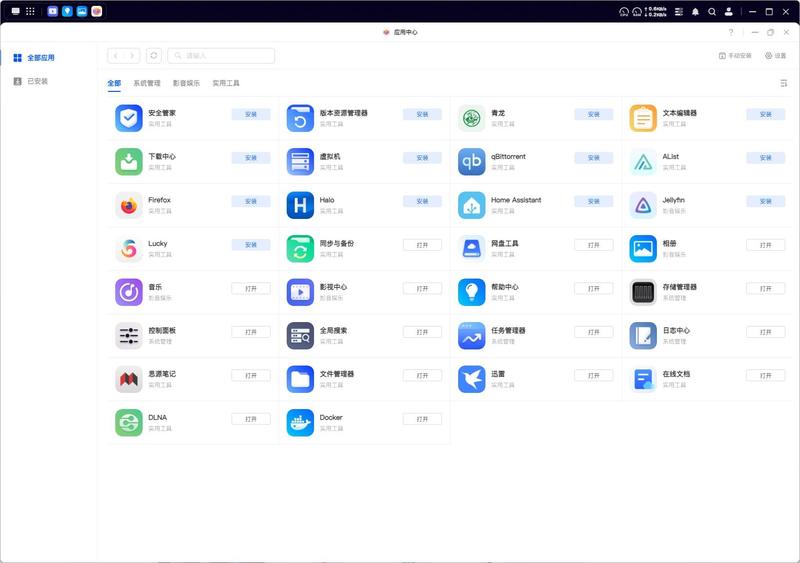
Task: Click the 任务管理器 app icon
Action: click(471, 335)
